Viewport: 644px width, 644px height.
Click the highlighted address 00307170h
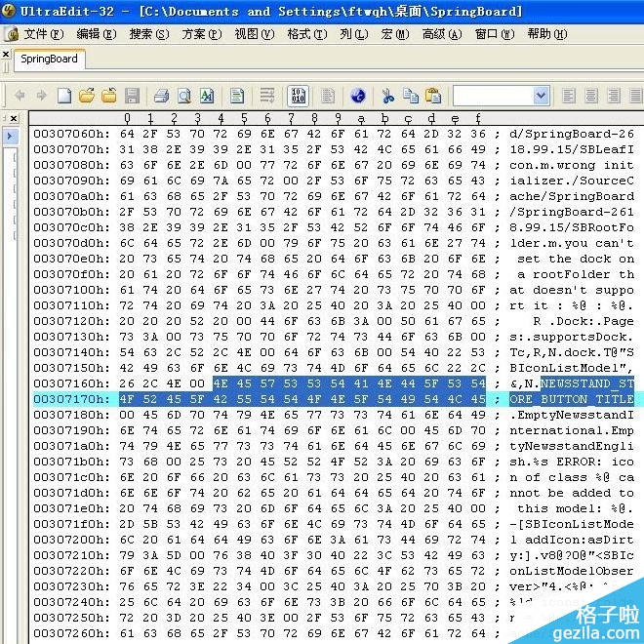pyautogui.click(x=72, y=399)
